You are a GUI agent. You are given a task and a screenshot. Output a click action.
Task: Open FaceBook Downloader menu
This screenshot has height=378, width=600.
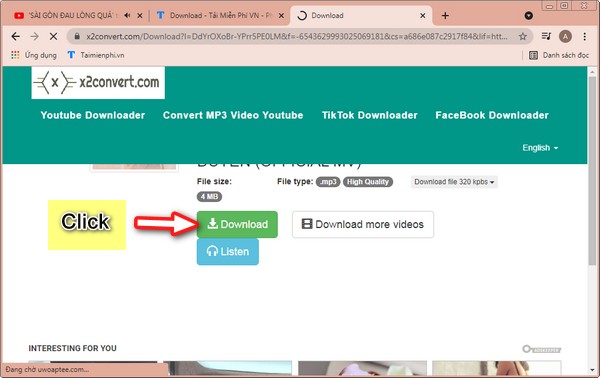[492, 115]
